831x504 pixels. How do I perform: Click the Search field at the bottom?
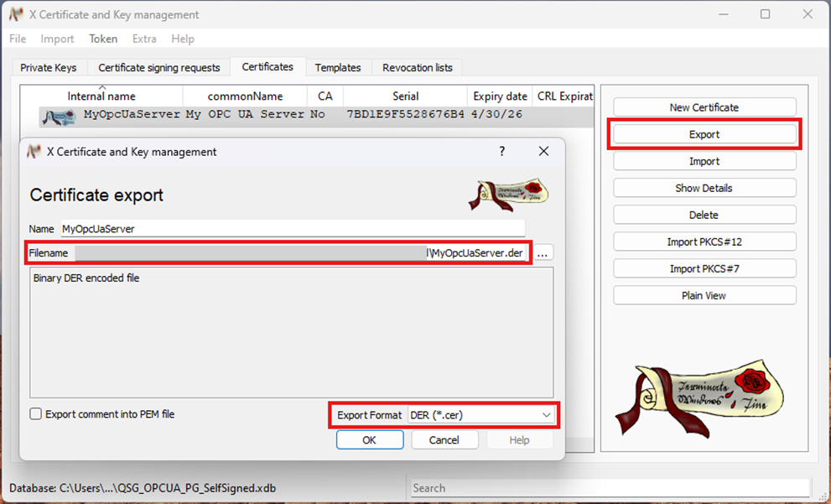pos(610,488)
